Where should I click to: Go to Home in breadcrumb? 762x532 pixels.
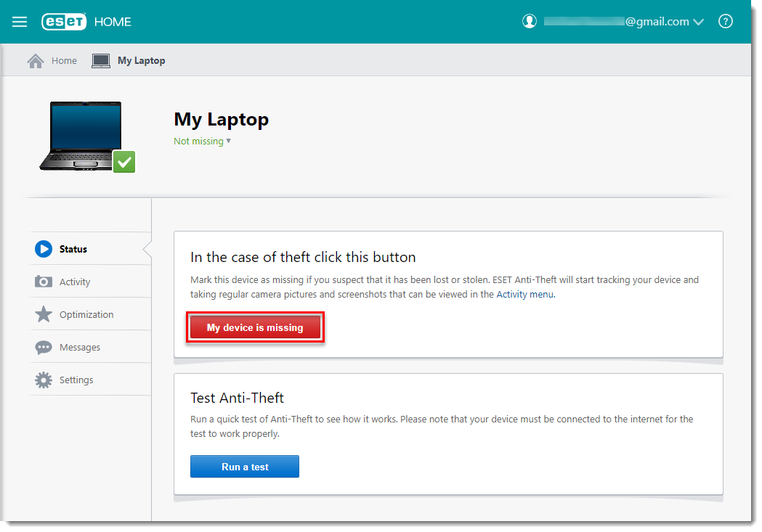64,61
